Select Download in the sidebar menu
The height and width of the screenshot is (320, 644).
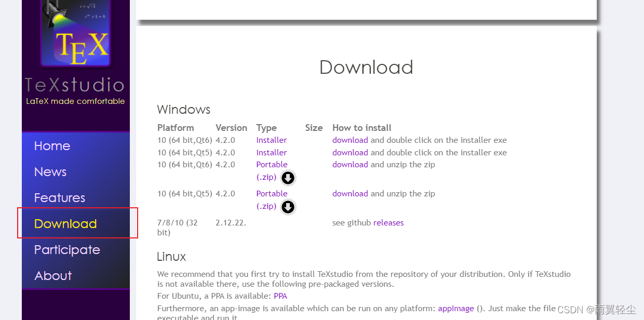click(x=65, y=224)
